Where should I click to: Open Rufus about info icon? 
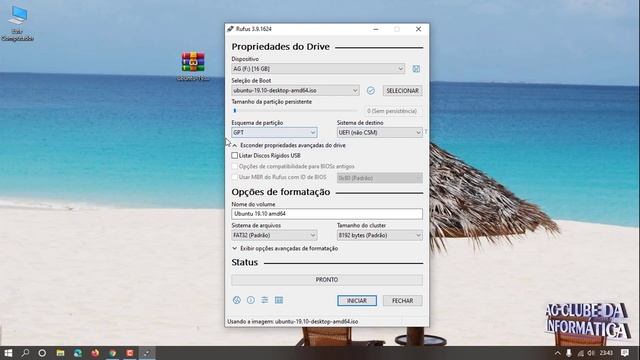(251, 300)
